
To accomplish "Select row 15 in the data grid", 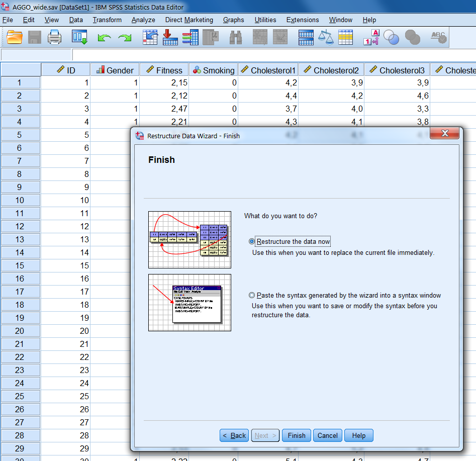I will click(x=20, y=265).
